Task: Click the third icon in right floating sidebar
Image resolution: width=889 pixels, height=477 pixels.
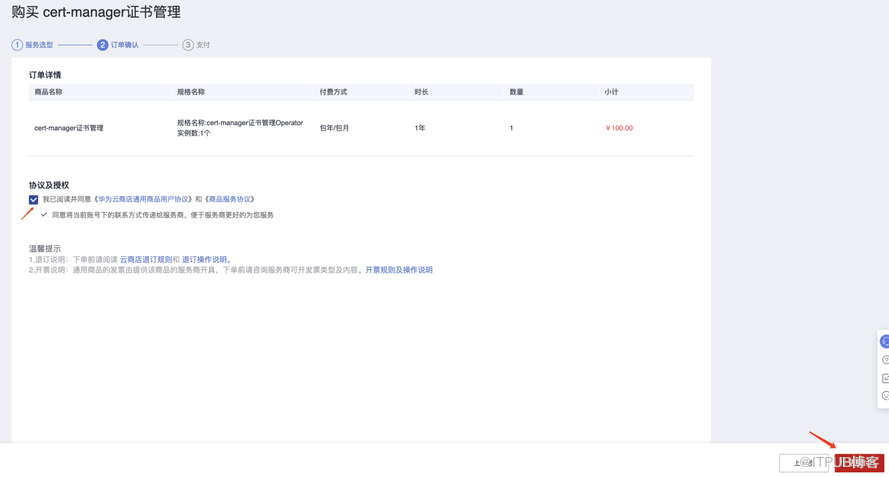Action: tap(884, 378)
